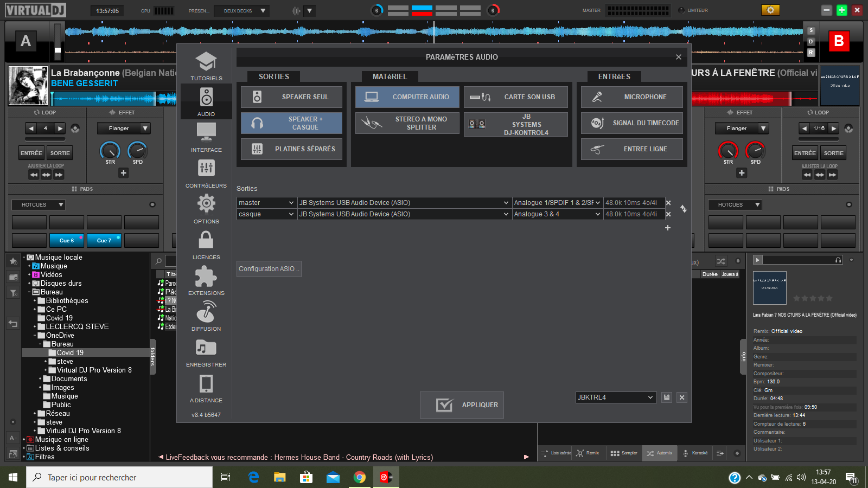Select the Automix tab
This screenshot has height=488, width=868.
point(659,453)
